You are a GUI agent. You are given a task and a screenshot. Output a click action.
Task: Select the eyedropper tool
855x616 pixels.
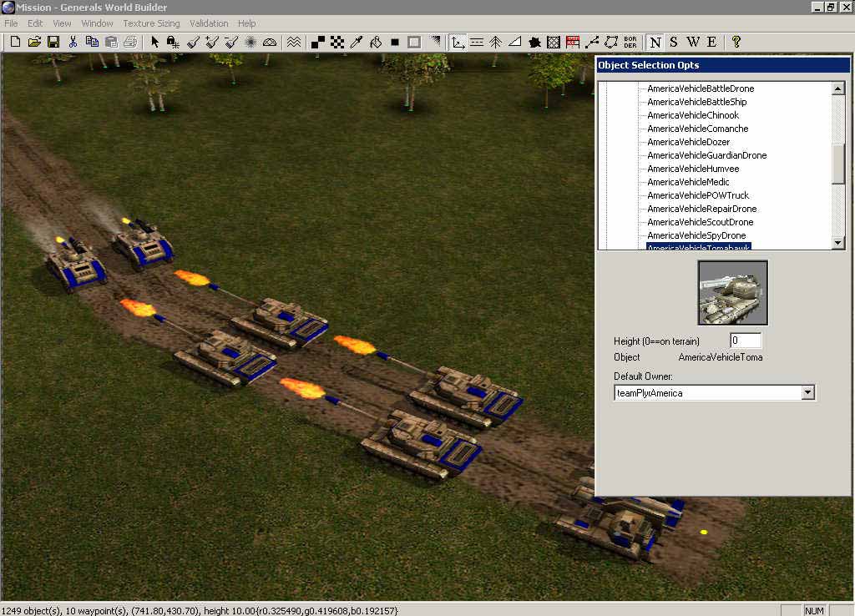click(x=357, y=42)
